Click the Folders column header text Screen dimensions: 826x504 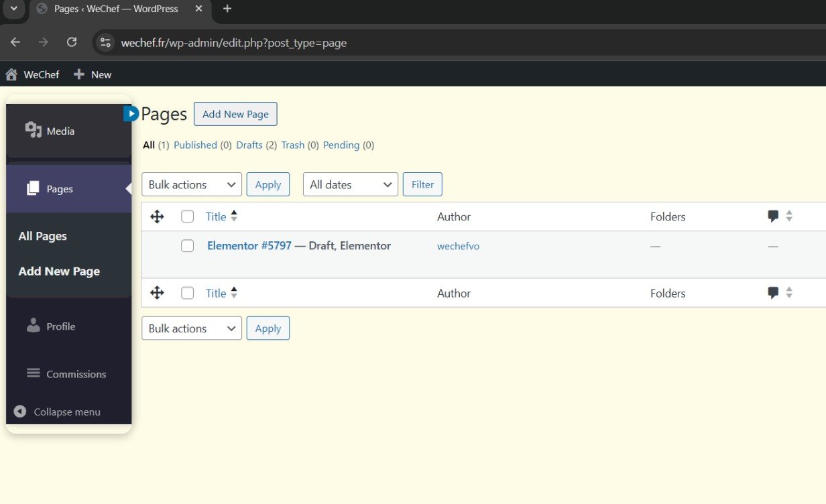point(668,216)
